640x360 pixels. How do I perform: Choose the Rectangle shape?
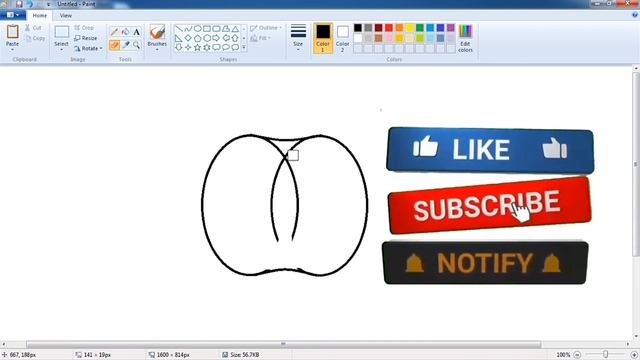(207, 29)
